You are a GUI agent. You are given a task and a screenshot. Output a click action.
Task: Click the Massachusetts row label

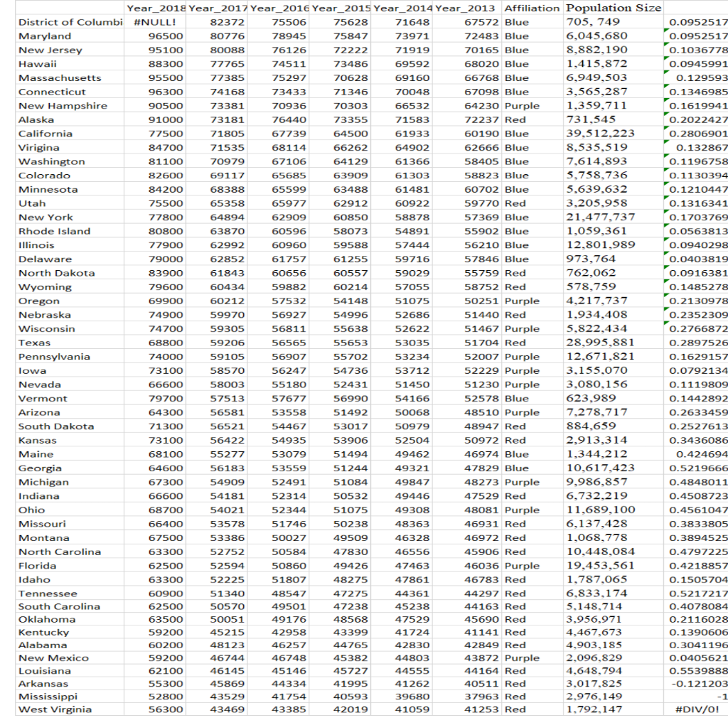click(70, 77)
